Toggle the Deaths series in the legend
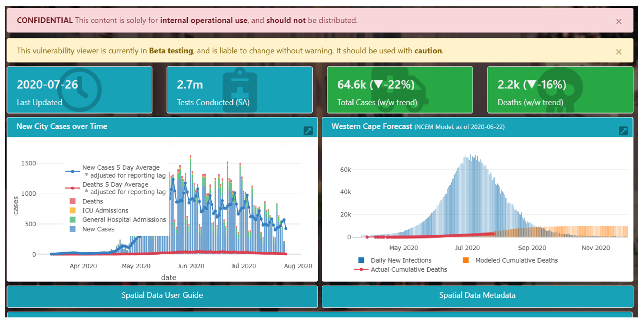Screen dimensions: 644x324 [93, 201]
